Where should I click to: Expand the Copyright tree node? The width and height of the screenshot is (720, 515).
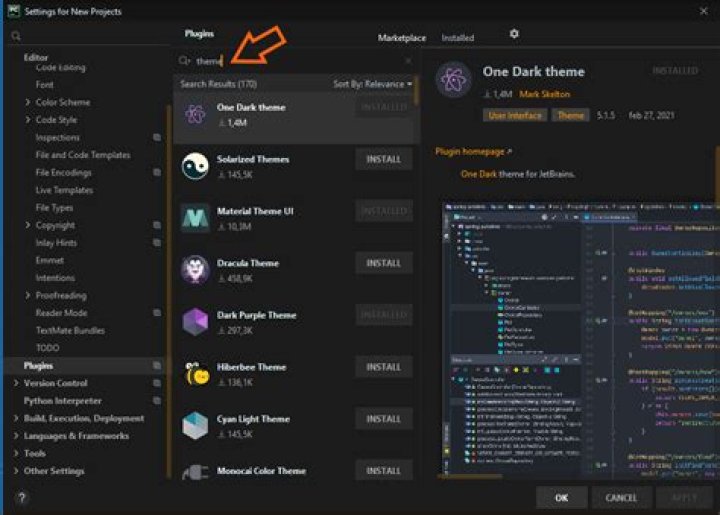click(28, 225)
